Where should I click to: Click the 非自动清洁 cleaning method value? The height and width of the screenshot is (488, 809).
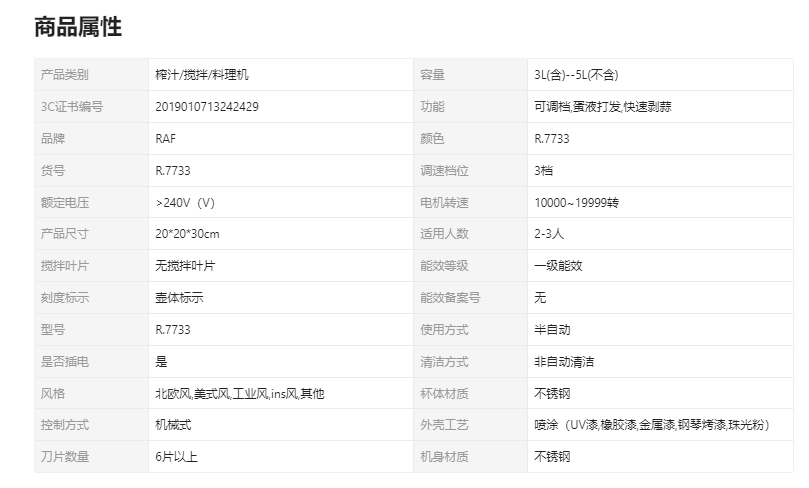coord(564,362)
